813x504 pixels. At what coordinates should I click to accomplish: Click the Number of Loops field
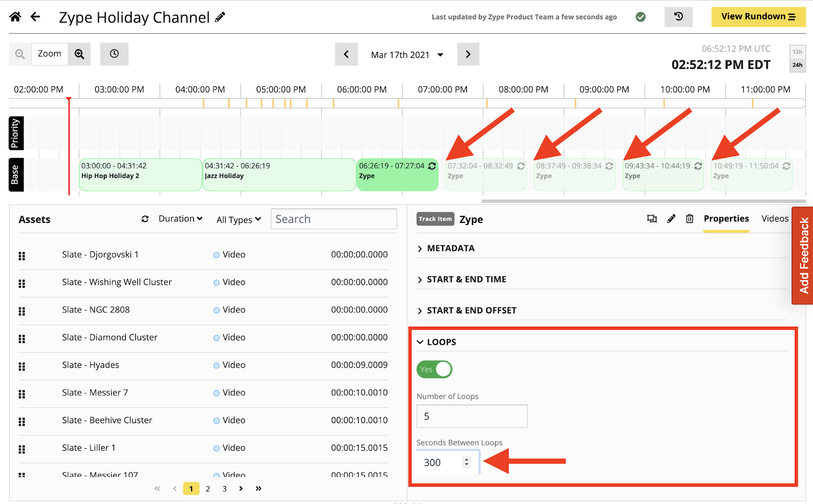(472, 417)
